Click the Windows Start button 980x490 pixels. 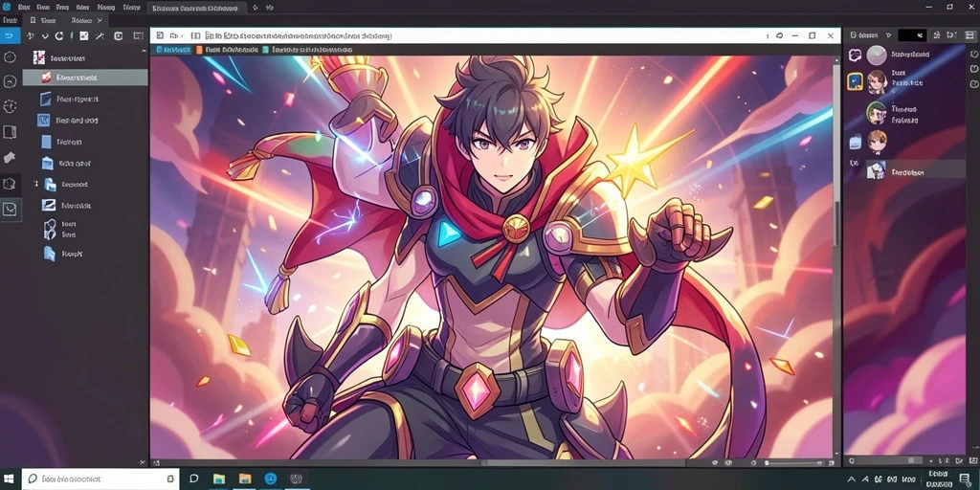(11, 479)
